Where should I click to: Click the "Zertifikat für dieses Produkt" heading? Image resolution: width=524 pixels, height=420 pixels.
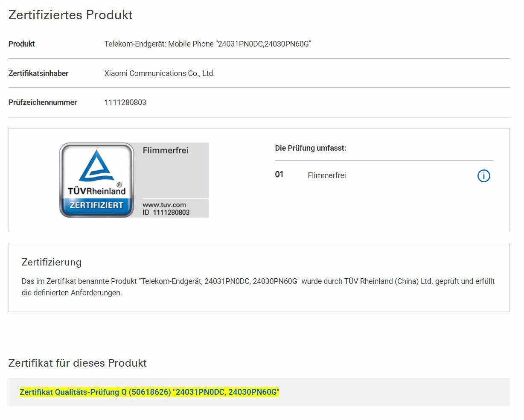(x=78, y=363)
